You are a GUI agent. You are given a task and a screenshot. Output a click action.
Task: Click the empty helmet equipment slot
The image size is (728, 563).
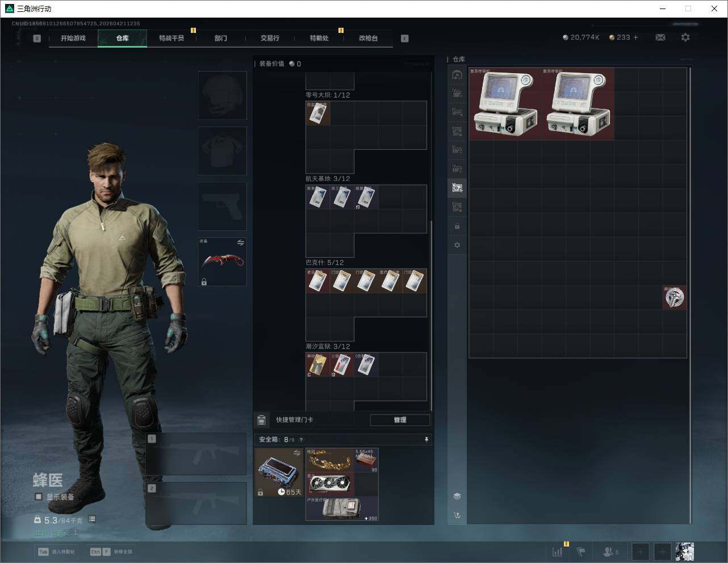(x=223, y=95)
